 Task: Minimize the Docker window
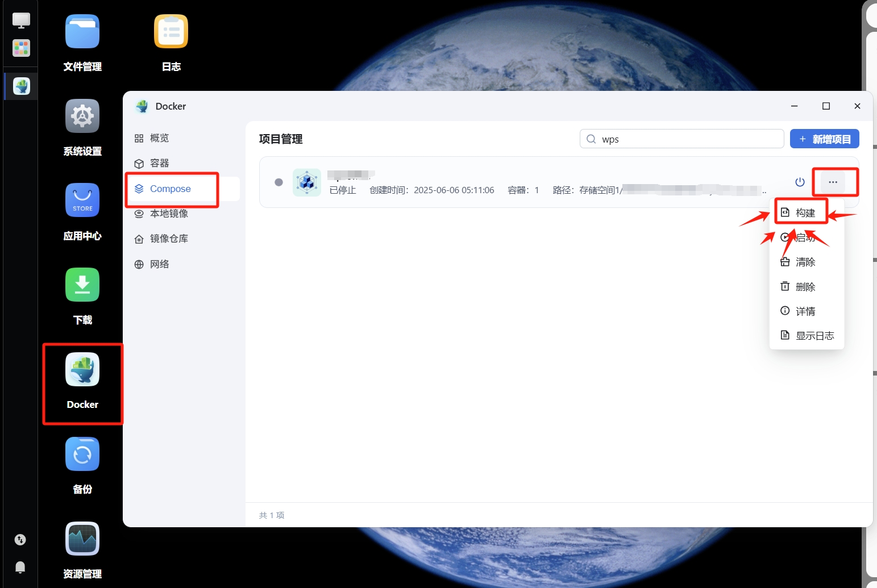pyautogui.click(x=795, y=106)
